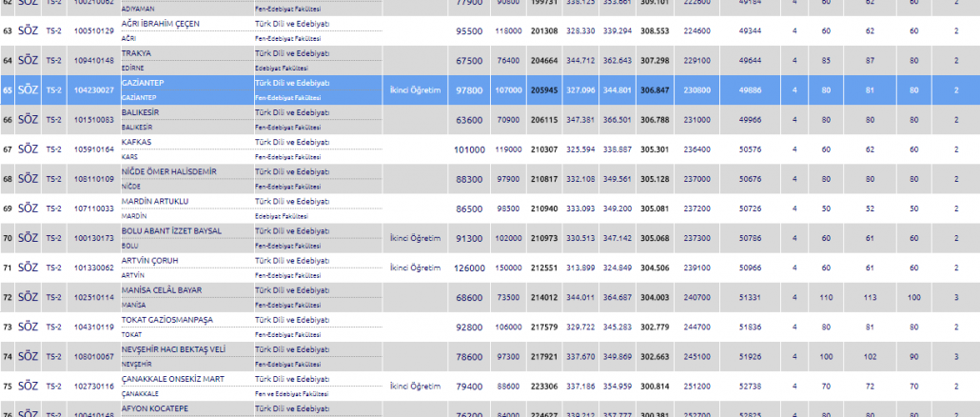
Task: Click program code 102730116 in Çanakkale row
Action: [93, 386]
